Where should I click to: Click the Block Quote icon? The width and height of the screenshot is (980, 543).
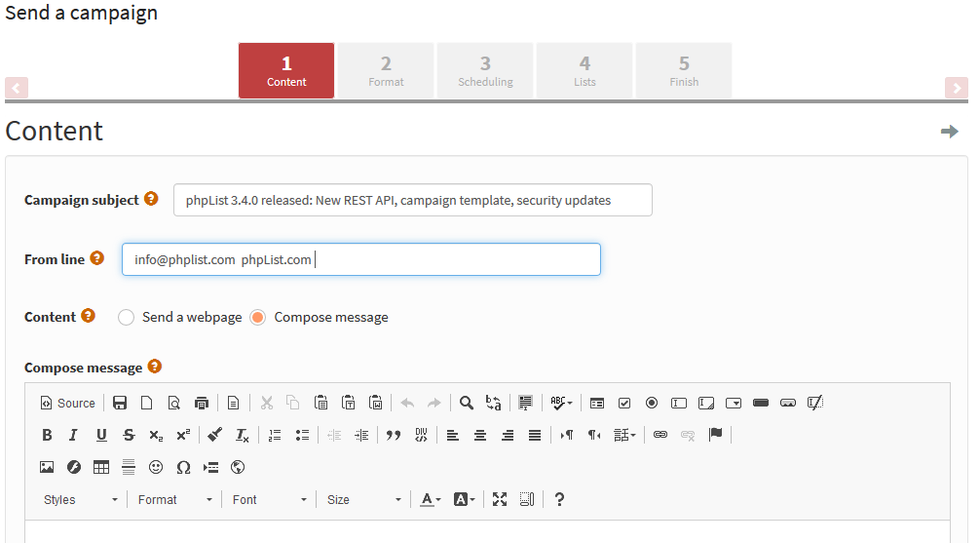(x=394, y=435)
